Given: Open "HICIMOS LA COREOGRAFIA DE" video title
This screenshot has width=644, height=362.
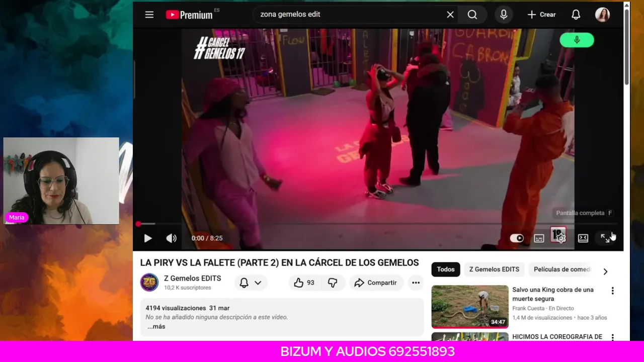Looking at the screenshot, I should [557, 337].
